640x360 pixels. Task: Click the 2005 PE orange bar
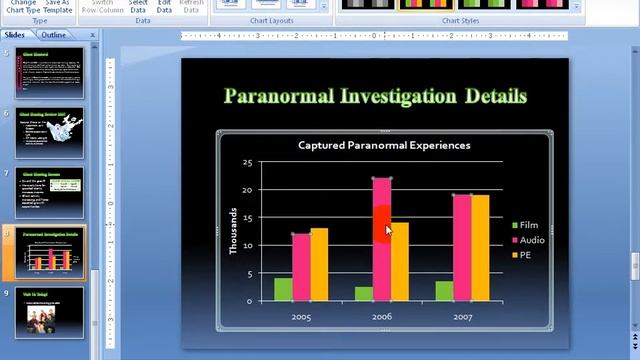pyautogui.click(x=319, y=265)
